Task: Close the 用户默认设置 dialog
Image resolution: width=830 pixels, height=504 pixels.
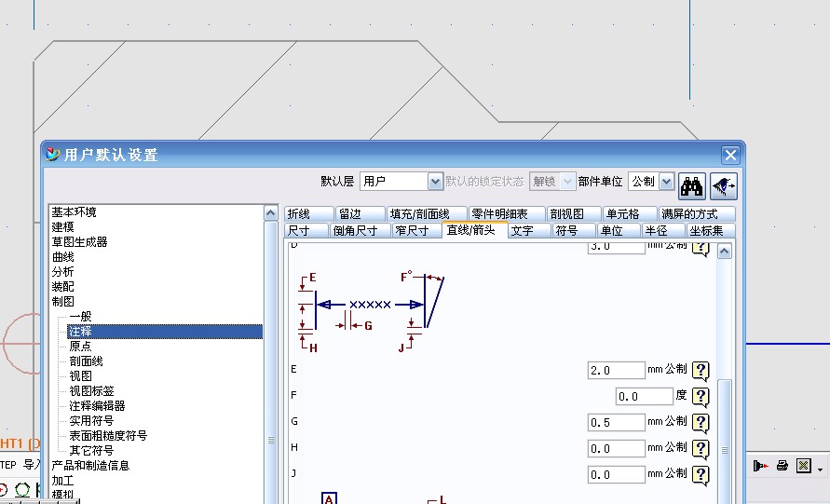Action: (730, 156)
